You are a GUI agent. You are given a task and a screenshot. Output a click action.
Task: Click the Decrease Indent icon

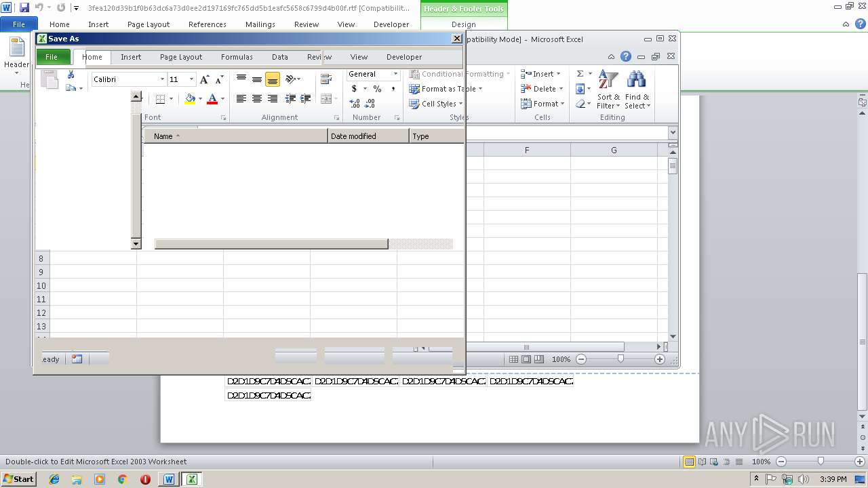(290, 99)
